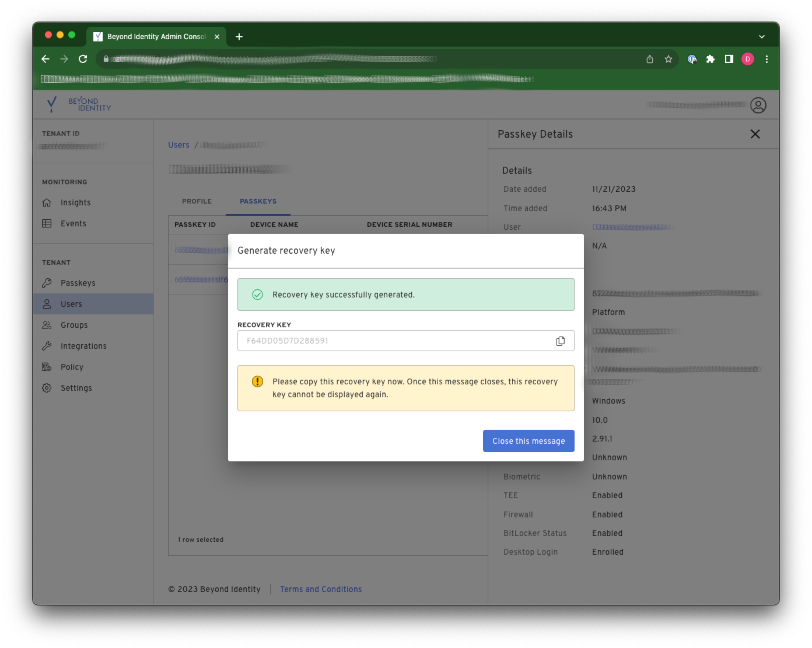This screenshot has width=812, height=648.
Task: Switch to the PROFILE tab
Action: tap(197, 202)
